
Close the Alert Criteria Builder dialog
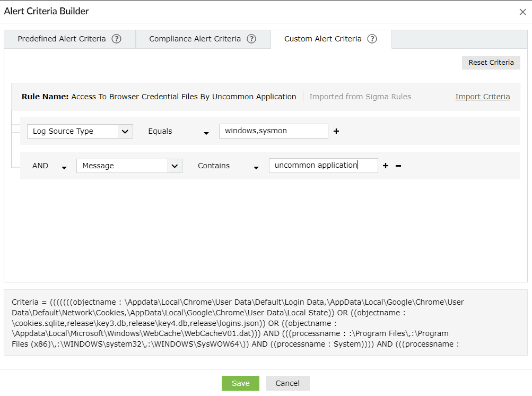(x=522, y=11)
